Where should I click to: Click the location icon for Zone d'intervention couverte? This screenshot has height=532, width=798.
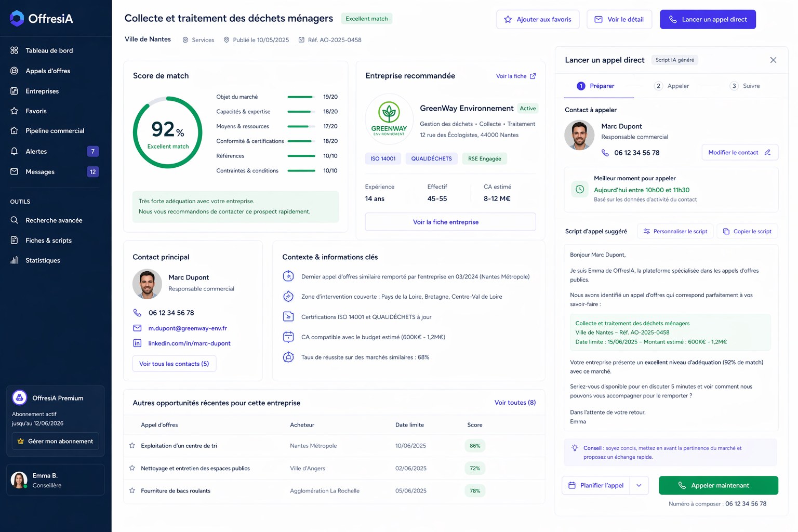pyautogui.click(x=288, y=297)
